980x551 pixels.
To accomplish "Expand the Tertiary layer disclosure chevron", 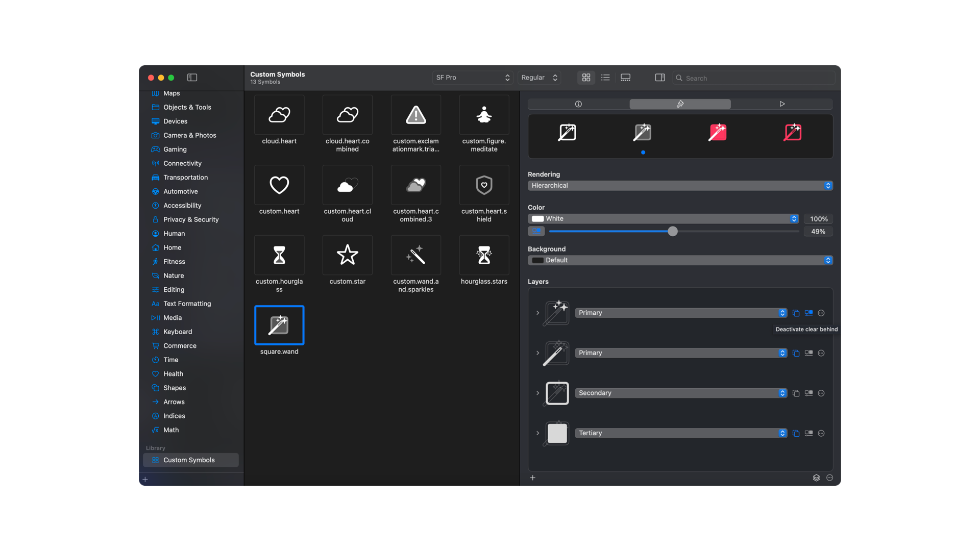I will tap(537, 433).
